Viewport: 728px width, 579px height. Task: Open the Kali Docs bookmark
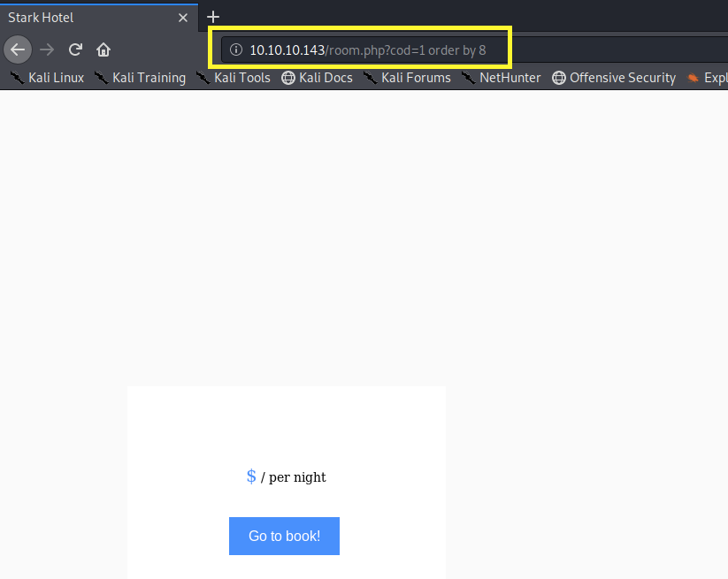coord(317,78)
